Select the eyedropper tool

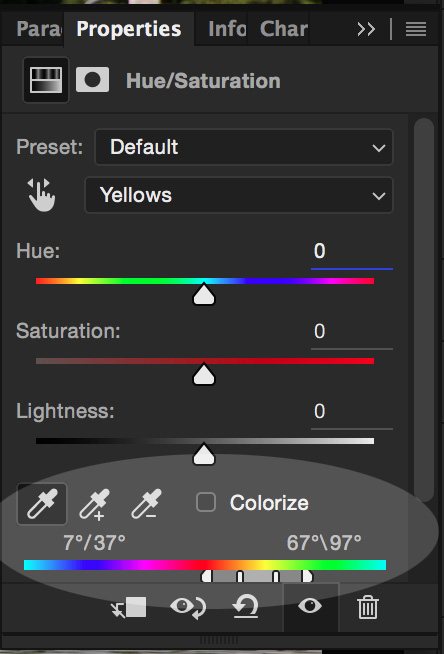tap(42, 504)
